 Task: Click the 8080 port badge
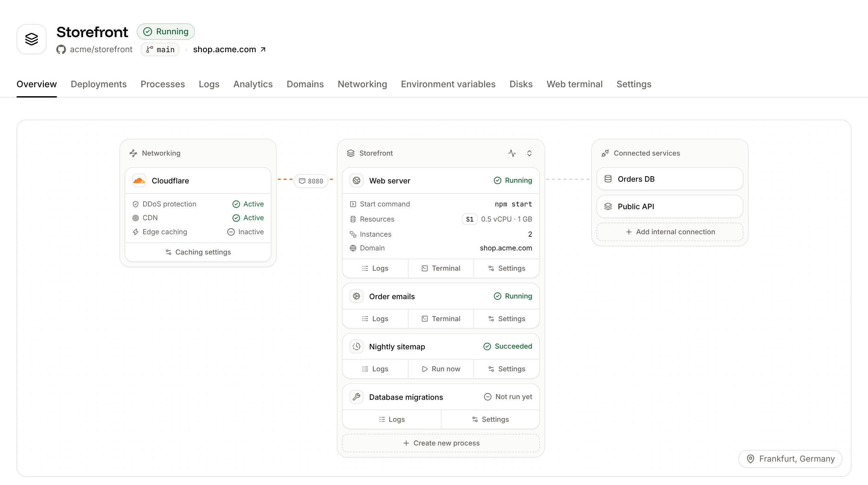[311, 181]
